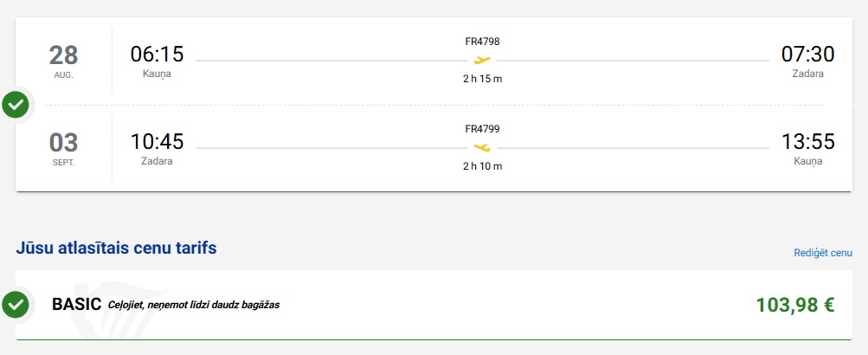The image size is (868, 355).
Task: Click the 06:15 Kauņa departure time
Action: [x=157, y=55]
